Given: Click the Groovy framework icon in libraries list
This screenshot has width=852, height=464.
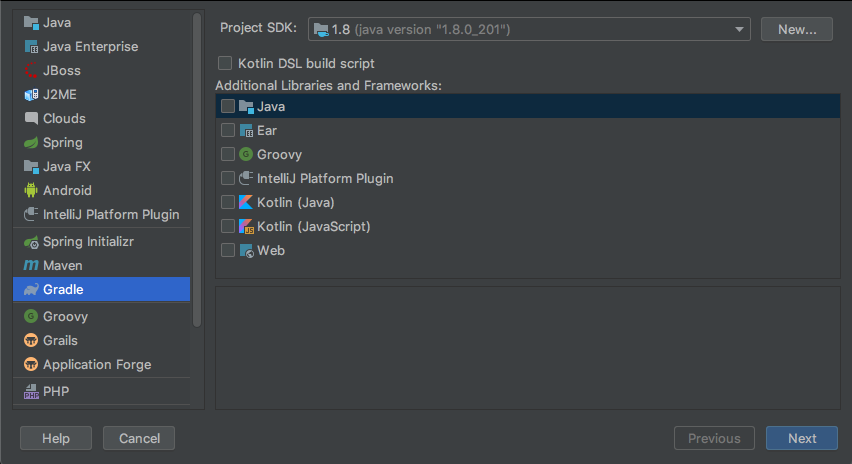Looking at the screenshot, I should 246,154.
